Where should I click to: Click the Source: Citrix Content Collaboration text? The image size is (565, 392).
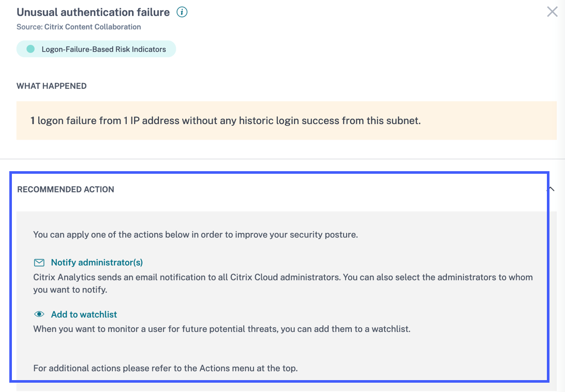79,27
